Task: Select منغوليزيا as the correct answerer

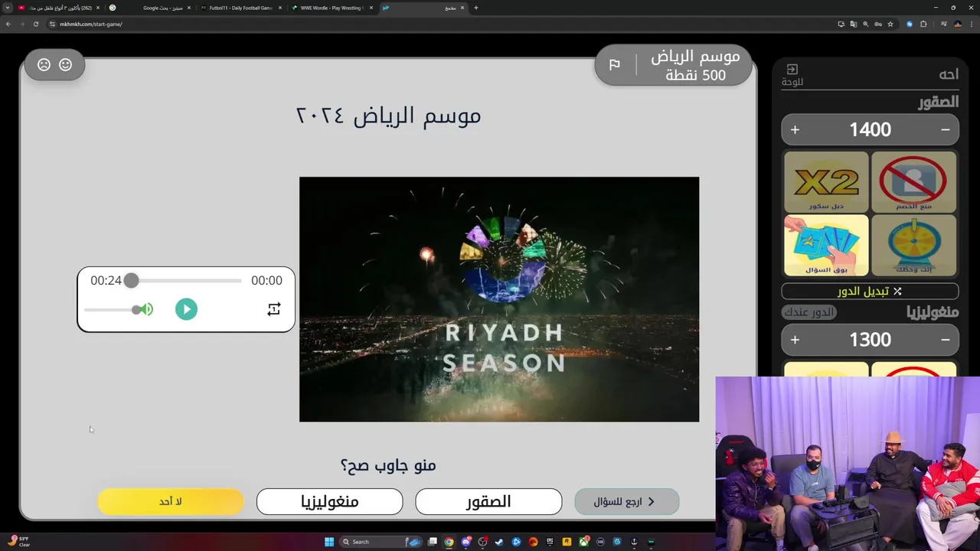Action: [x=329, y=502]
